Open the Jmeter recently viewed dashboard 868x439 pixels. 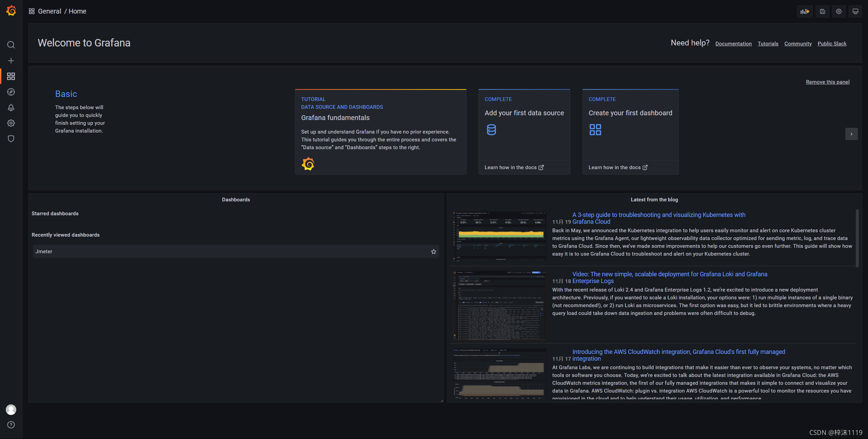(236, 252)
